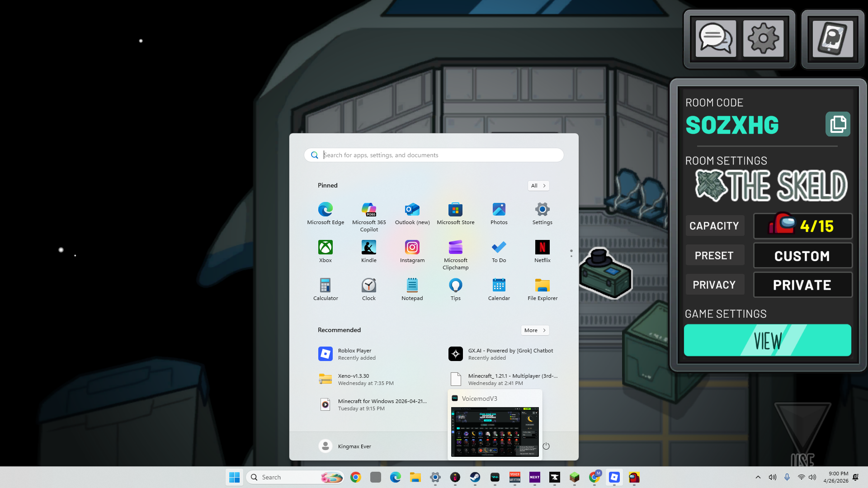
Task: Open the To Do pinned app
Action: [x=499, y=252]
